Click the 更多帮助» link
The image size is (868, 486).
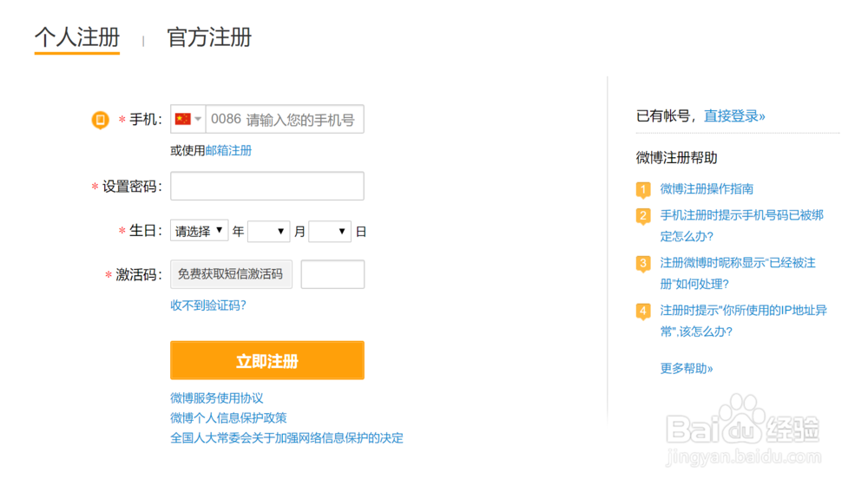point(687,369)
